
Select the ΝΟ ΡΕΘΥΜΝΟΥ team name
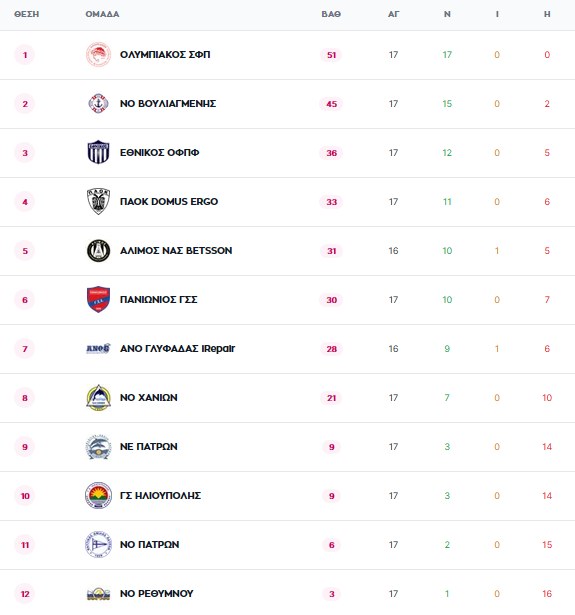tap(157, 594)
